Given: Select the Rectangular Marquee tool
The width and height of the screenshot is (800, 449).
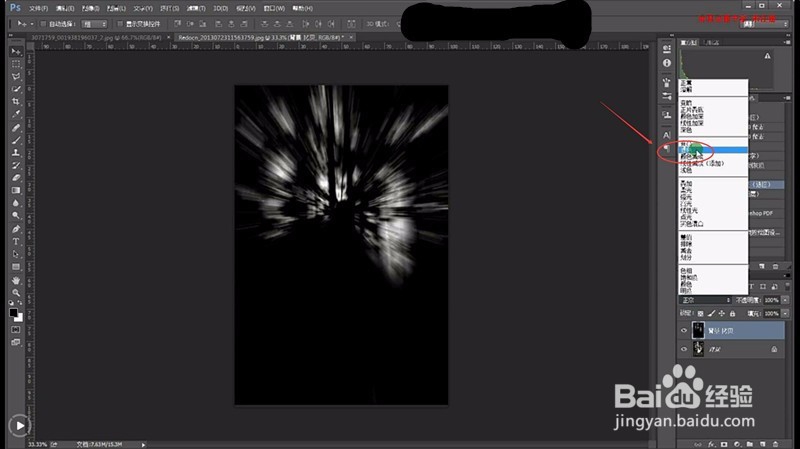Looking at the screenshot, I should tap(16, 64).
